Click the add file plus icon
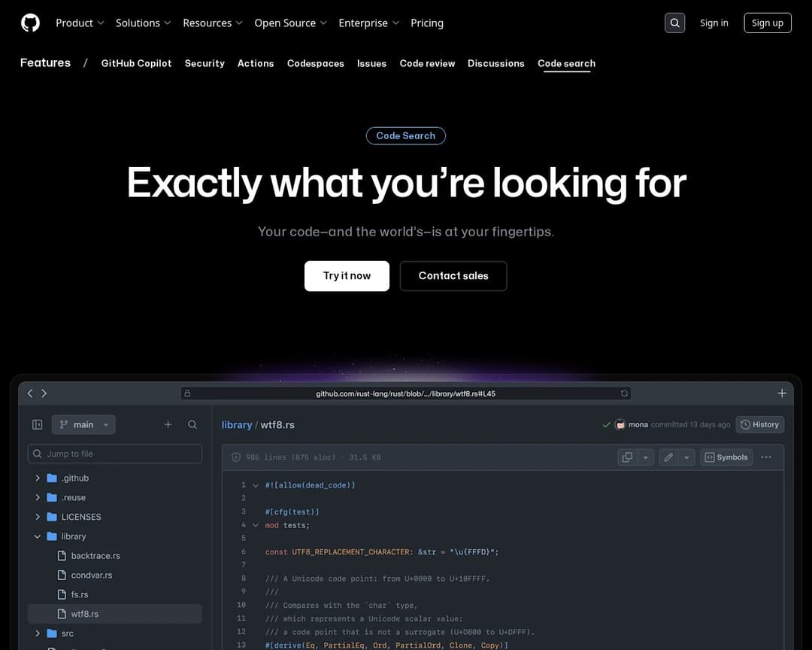Screen dimensions: 812x650 click(168, 424)
